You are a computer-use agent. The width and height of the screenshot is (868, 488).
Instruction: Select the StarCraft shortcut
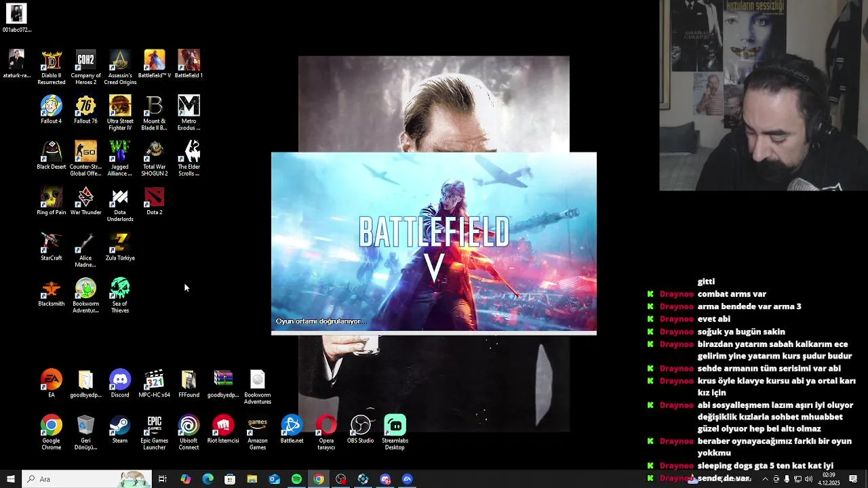[x=52, y=246]
